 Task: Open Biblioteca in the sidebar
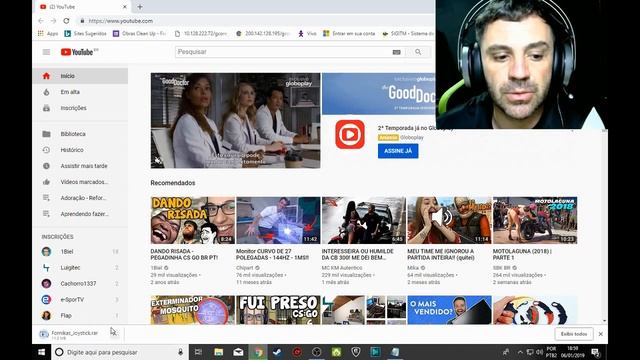(x=80, y=134)
